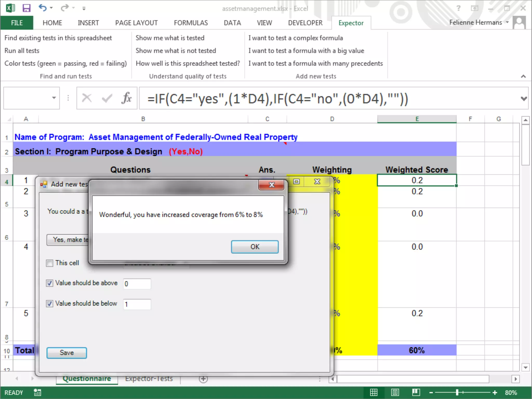Click the zoom in plus icon
The image size is (532, 399).
495,393
